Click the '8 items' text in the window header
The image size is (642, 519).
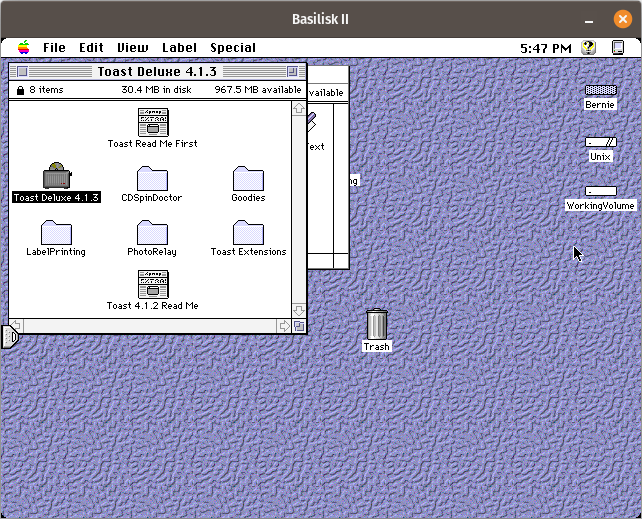(x=46, y=90)
